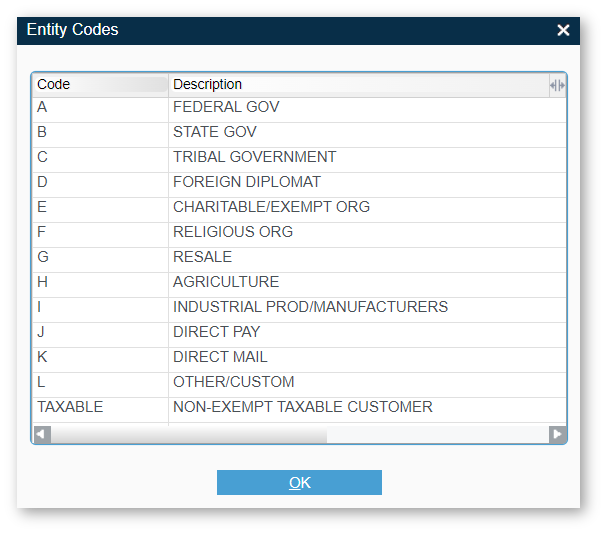Image resolution: width=606 pixels, height=534 pixels.
Task: Click the scroll right arrow
Action: pos(557,434)
